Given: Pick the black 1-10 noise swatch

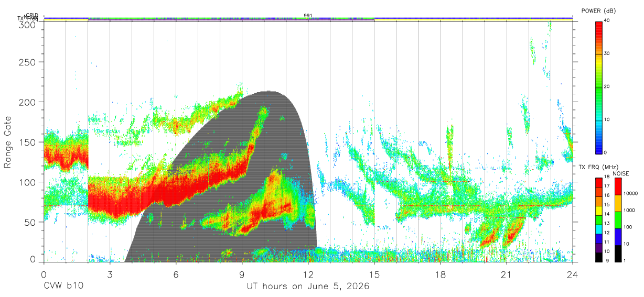Looking at the screenshot, I should point(618,253).
